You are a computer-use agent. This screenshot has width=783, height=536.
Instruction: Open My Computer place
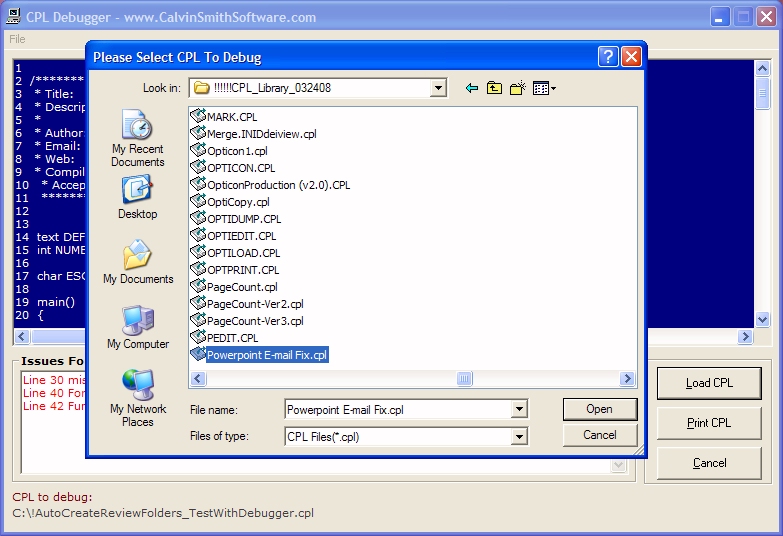(x=138, y=327)
